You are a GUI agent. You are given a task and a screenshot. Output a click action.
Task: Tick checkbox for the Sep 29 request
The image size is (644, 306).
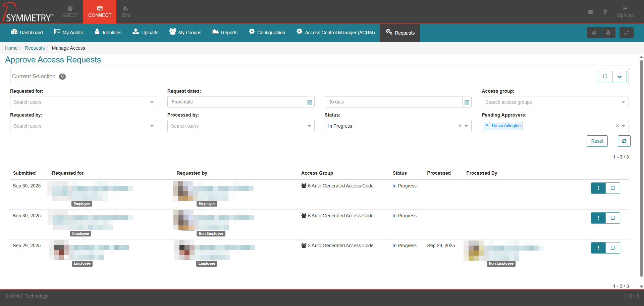[612, 248]
